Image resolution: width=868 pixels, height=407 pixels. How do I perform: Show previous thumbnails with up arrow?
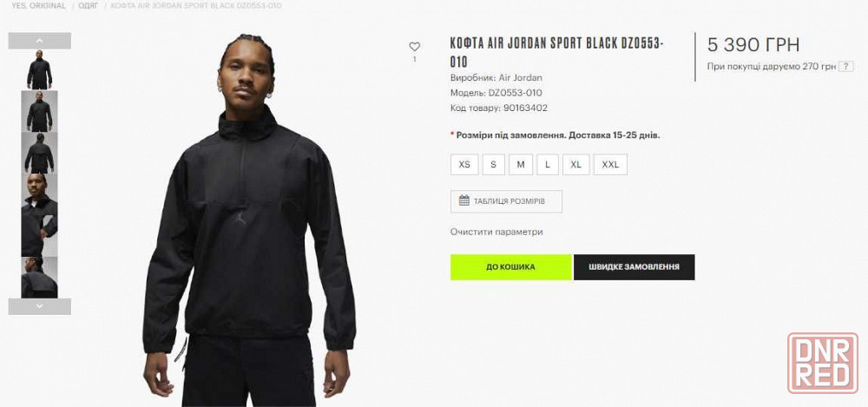(39, 41)
